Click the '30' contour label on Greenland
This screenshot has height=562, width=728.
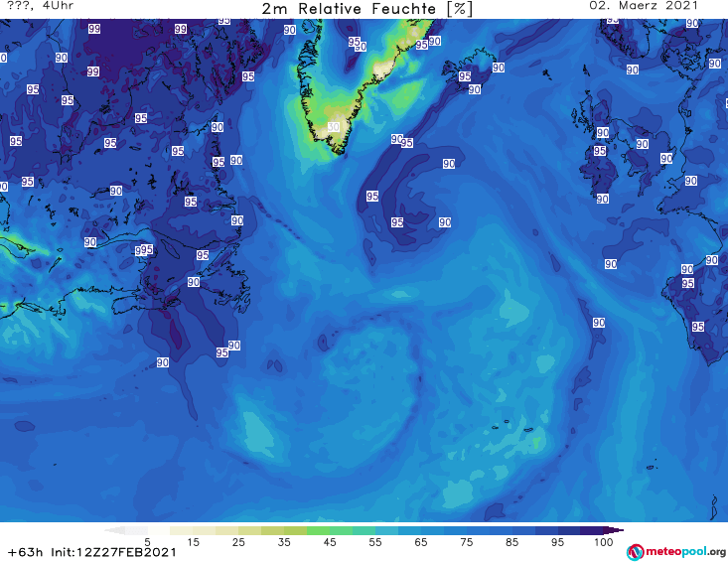coord(334,127)
